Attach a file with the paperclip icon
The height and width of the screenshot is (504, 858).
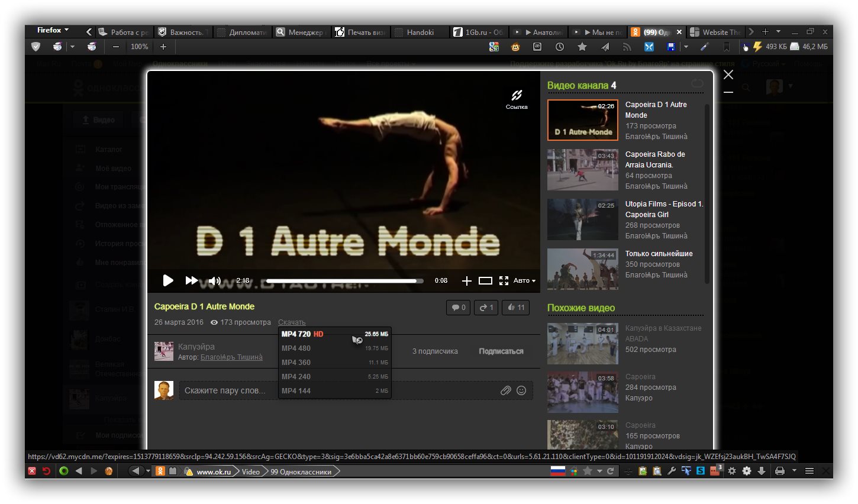505,390
